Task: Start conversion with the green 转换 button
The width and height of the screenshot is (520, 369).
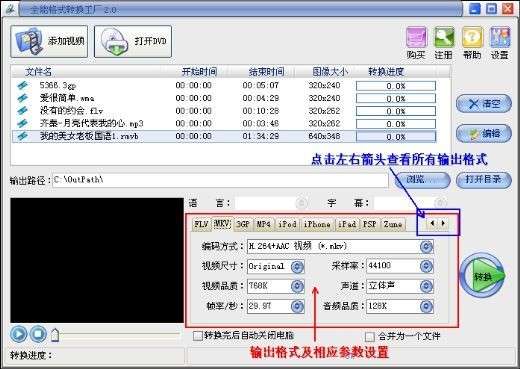Action: (482, 276)
